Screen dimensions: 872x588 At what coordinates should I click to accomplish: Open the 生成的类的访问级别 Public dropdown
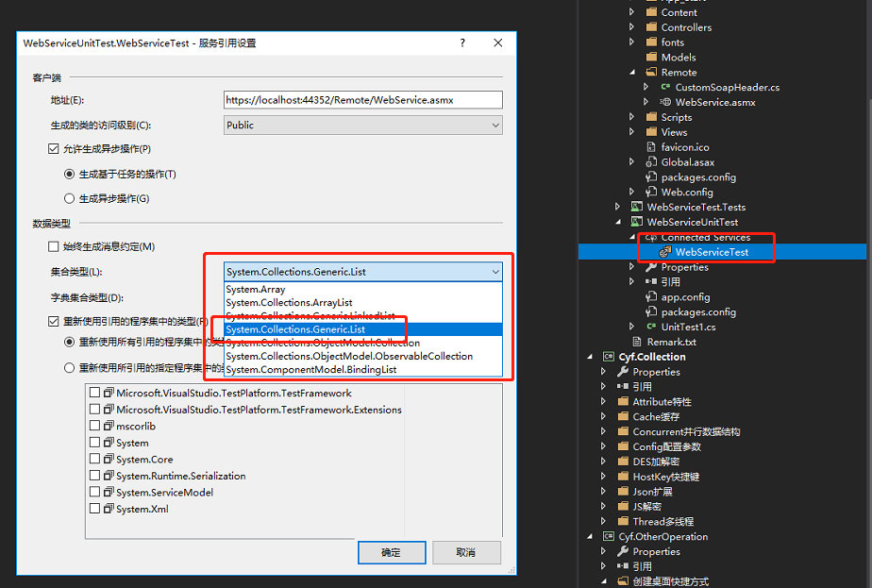pos(363,126)
